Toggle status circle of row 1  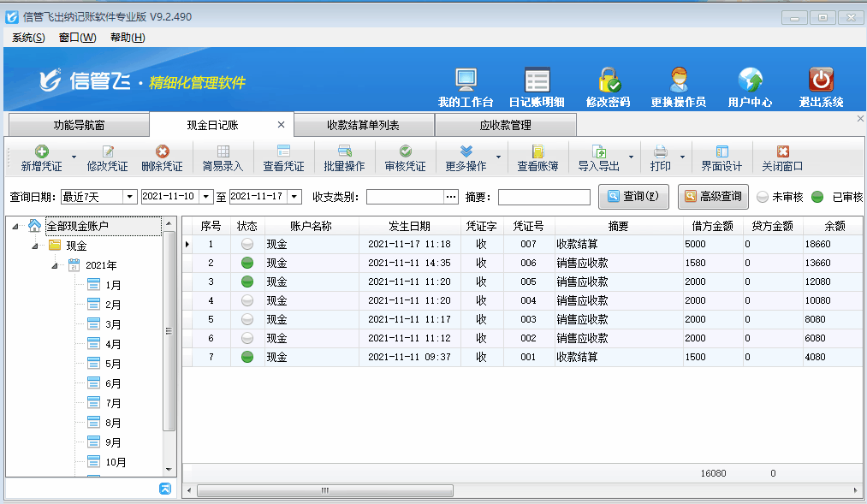pos(247,244)
